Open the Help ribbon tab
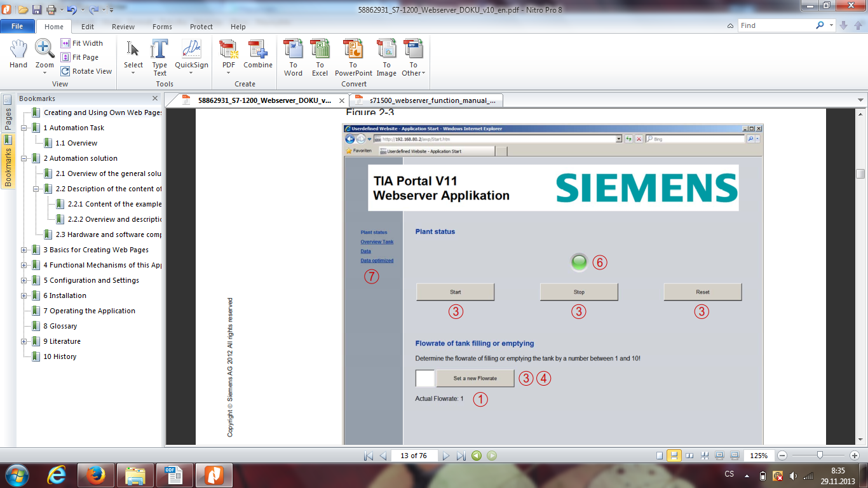The width and height of the screenshot is (868, 488). click(238, 27)
